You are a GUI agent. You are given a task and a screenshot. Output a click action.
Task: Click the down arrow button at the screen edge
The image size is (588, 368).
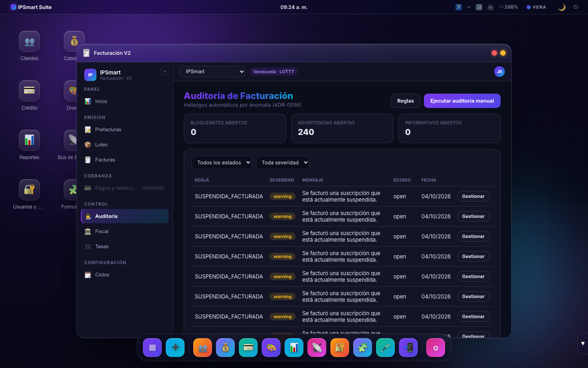point(583,343)
